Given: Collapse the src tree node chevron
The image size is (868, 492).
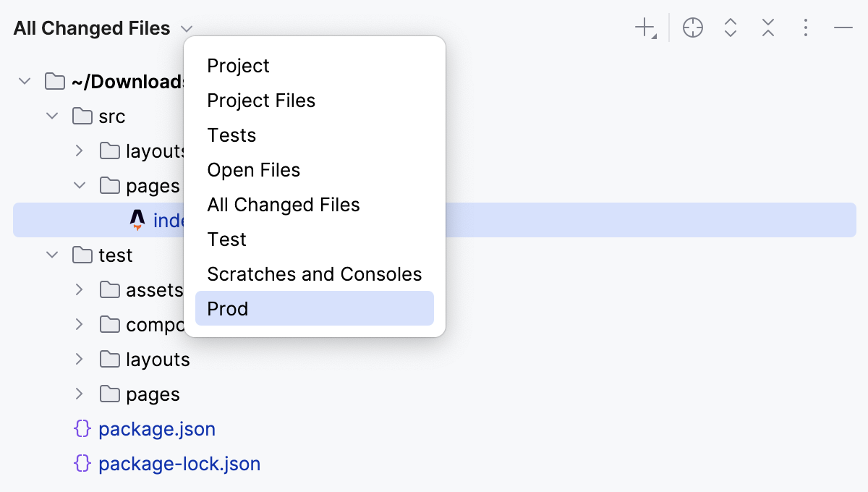Looking at the screenshot, I should click(51, 116).
